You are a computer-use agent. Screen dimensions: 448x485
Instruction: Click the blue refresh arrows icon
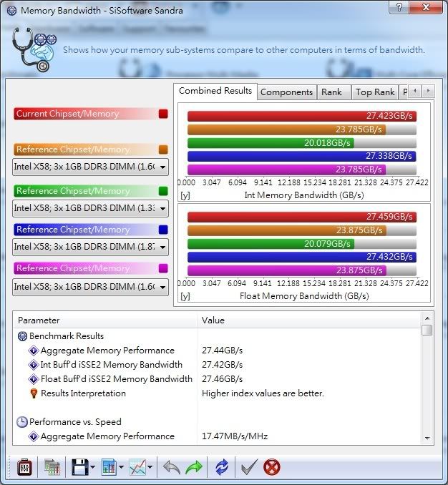(222, 467)
